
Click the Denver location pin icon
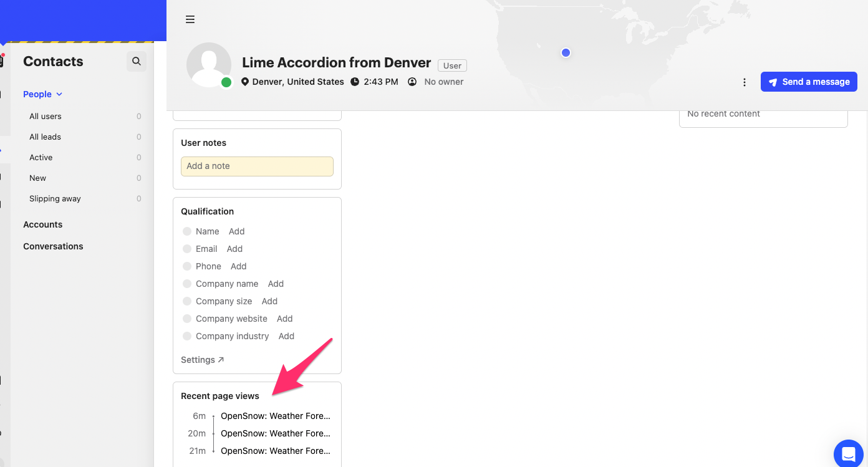[245, 82]
